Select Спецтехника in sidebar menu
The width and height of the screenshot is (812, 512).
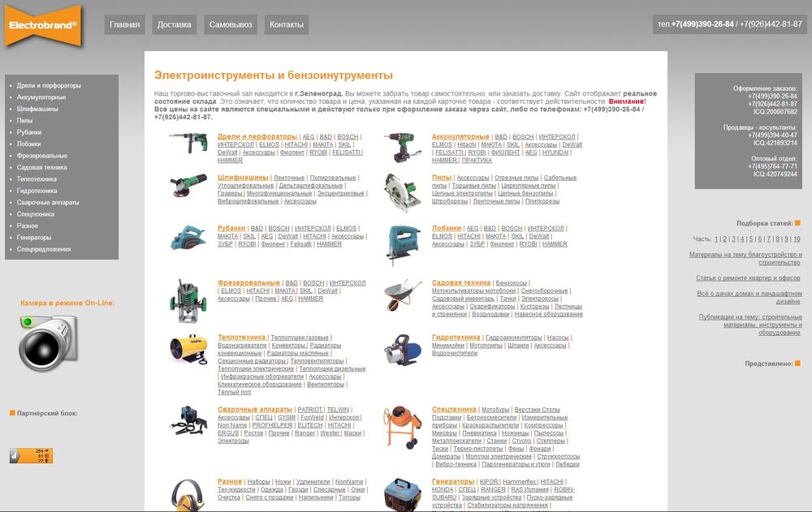click(x=35, y=214)
